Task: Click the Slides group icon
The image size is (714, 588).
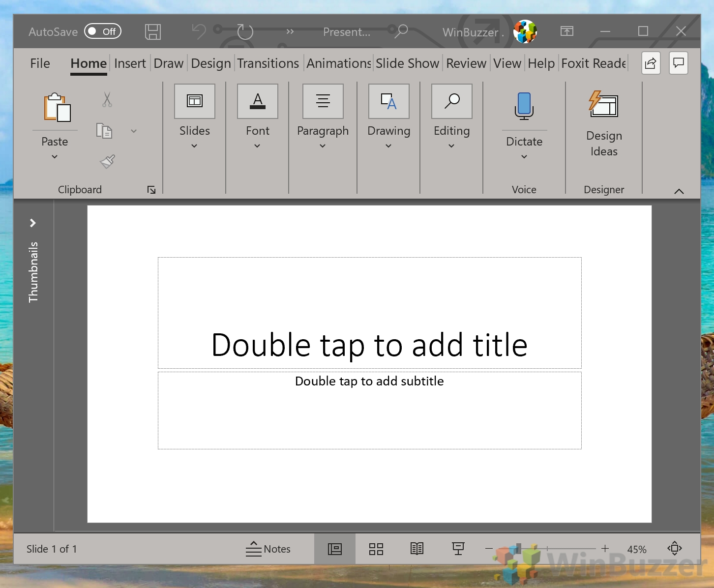Action: (195, 101)
